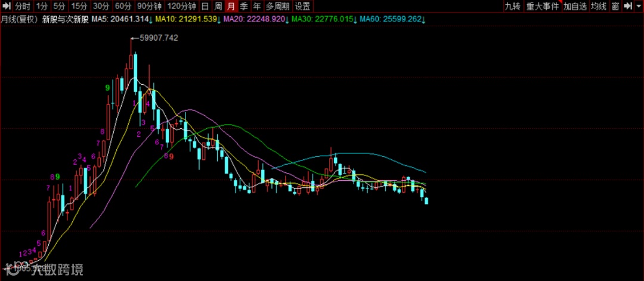Select the 5分 period tab
The height and width of the screenshot is (281, 644).
[59, 6]
